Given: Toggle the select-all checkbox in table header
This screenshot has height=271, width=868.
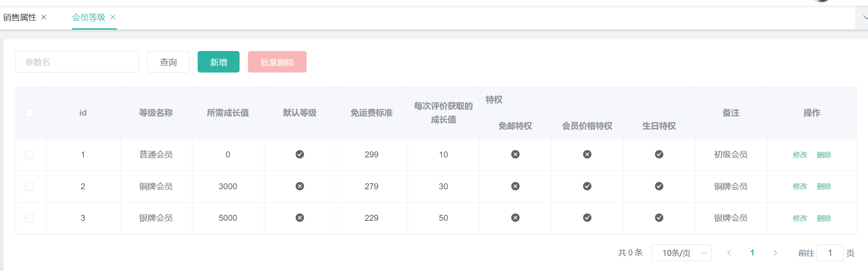Looking at the screenshot, I should pos(30,113).
